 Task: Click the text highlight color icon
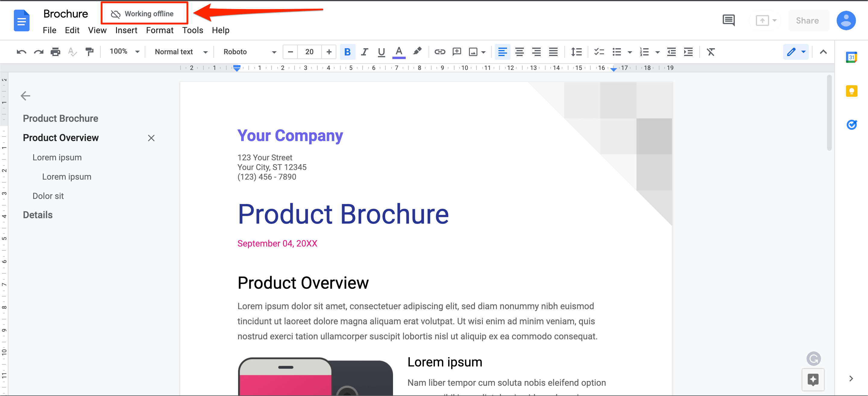pos(418,52)
